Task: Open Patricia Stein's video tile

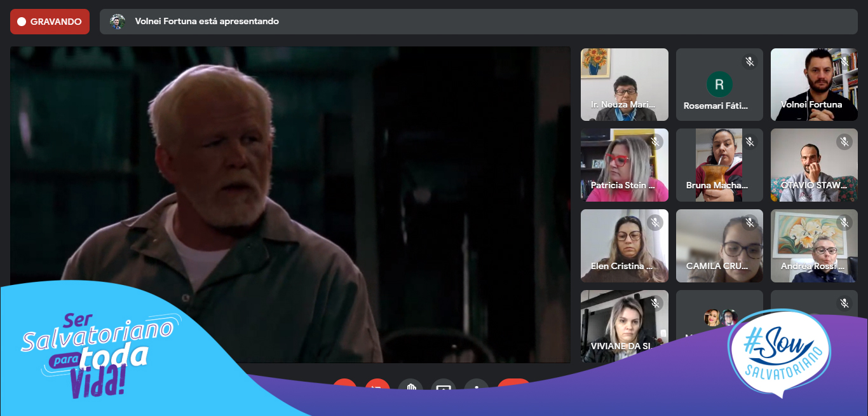Action: tap(625, 165)
